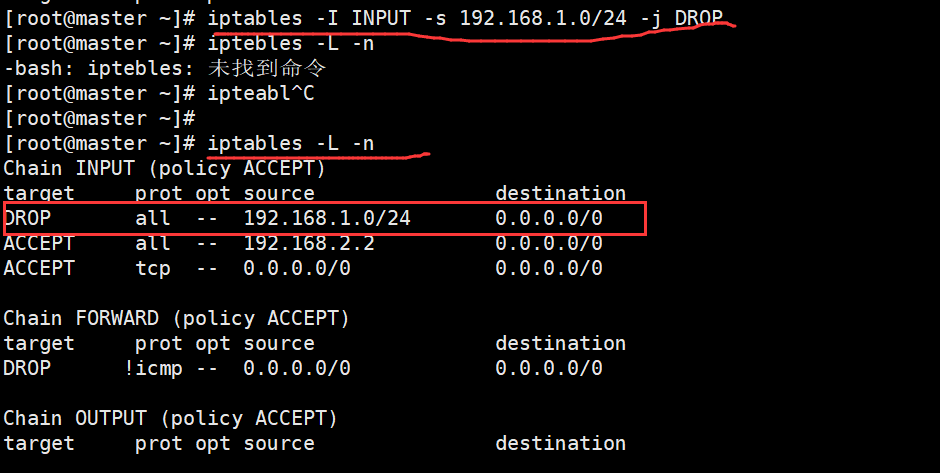This screenshot has width=940, height=473.
Task: Click the "source" column header under Chain FORWARD
Action: 279,343
